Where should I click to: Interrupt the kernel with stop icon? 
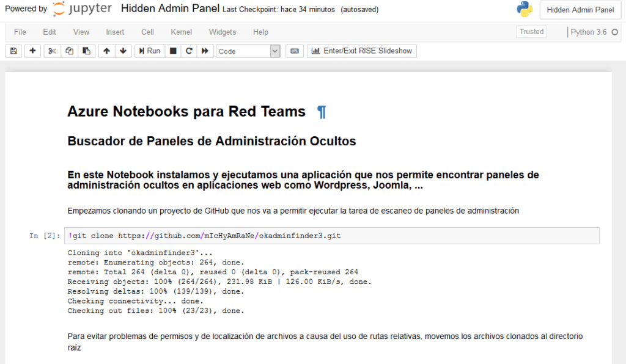click(173, 51)
